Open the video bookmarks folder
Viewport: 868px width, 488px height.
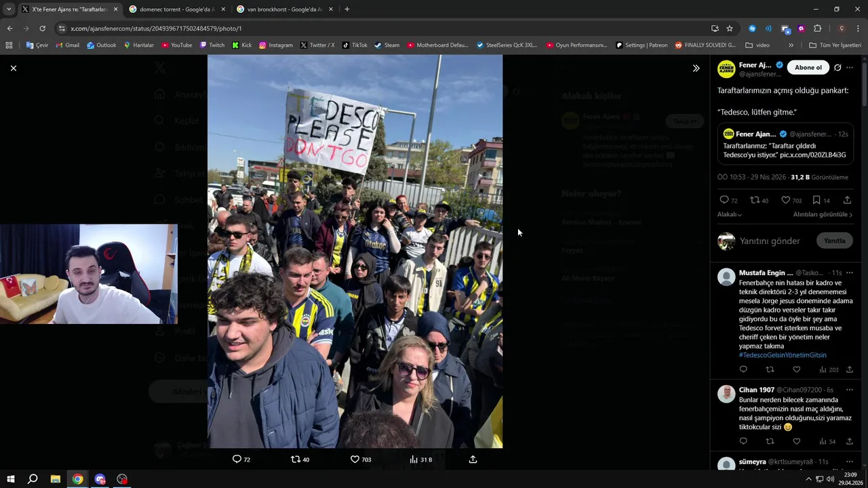point(757,45)
